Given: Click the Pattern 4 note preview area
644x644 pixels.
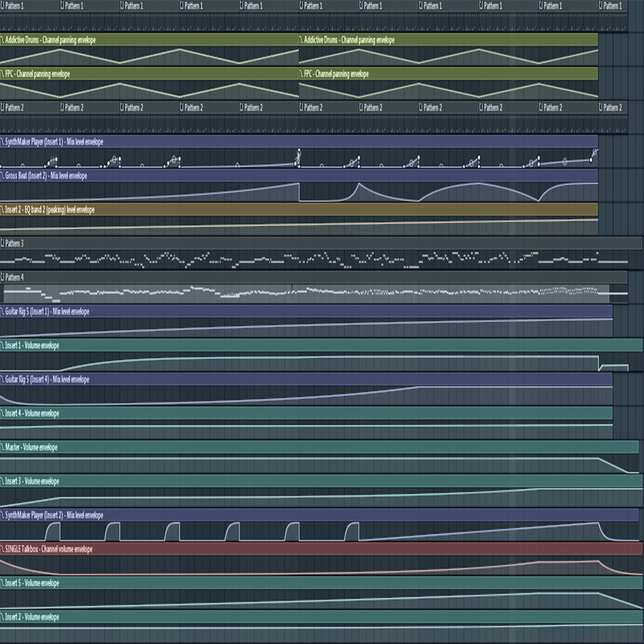Looking at the screenshot, I should point(314,293).
